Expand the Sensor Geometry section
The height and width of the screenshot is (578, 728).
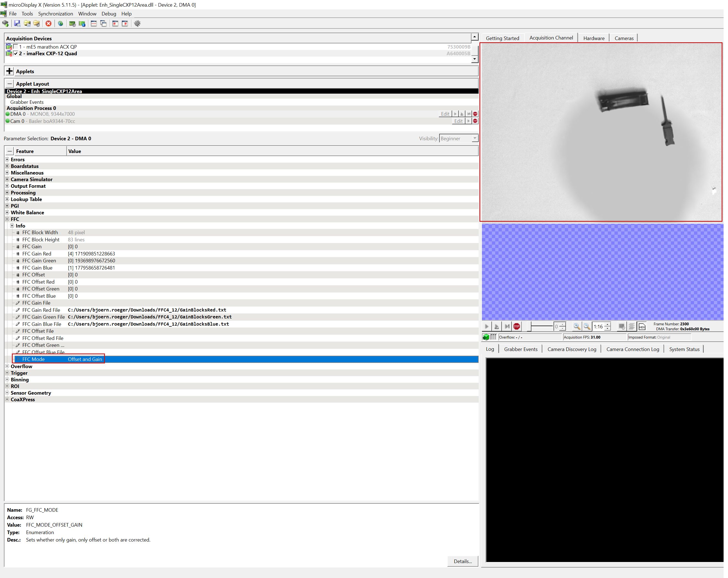(7, 393)
